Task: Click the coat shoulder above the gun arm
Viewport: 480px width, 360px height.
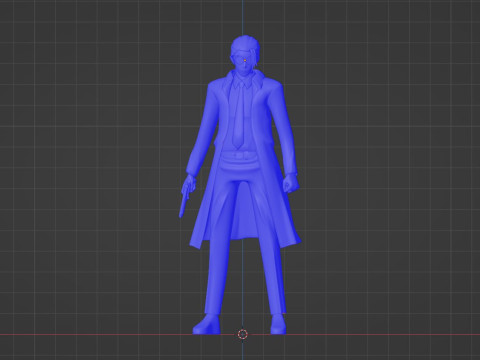Action: tap(216, 88)
